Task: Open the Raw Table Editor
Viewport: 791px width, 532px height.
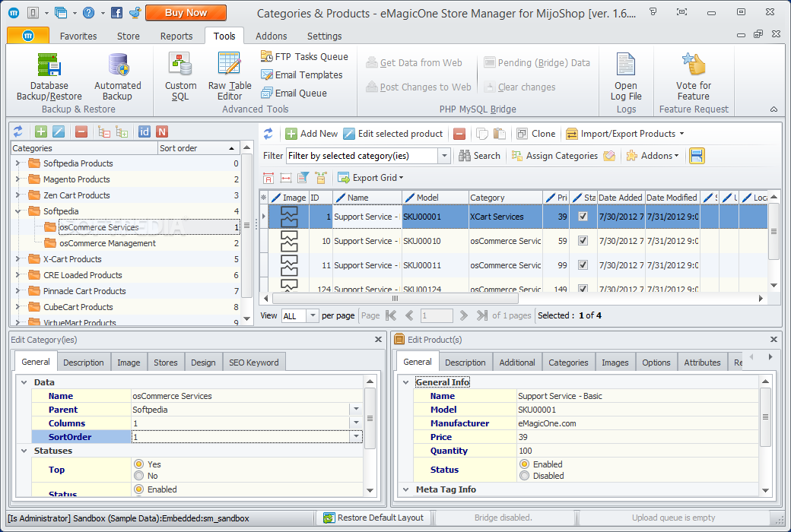Action: (230, 78)
